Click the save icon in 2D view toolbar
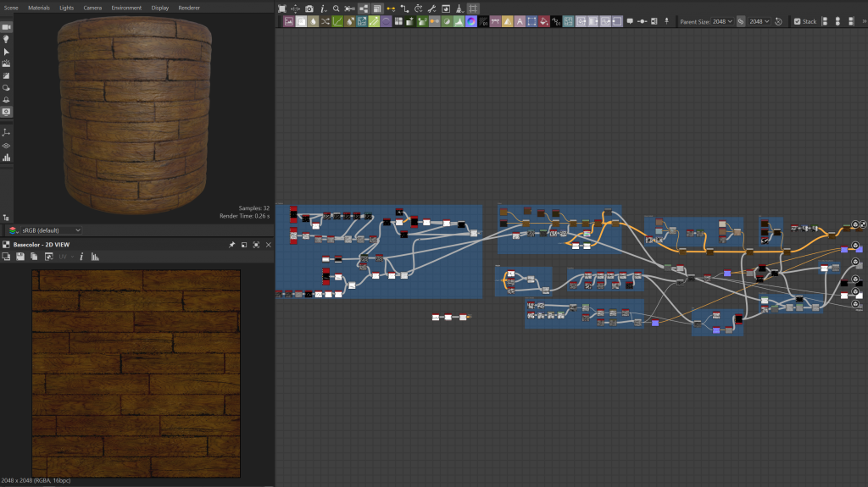868x487 pixels. [19, 257]
